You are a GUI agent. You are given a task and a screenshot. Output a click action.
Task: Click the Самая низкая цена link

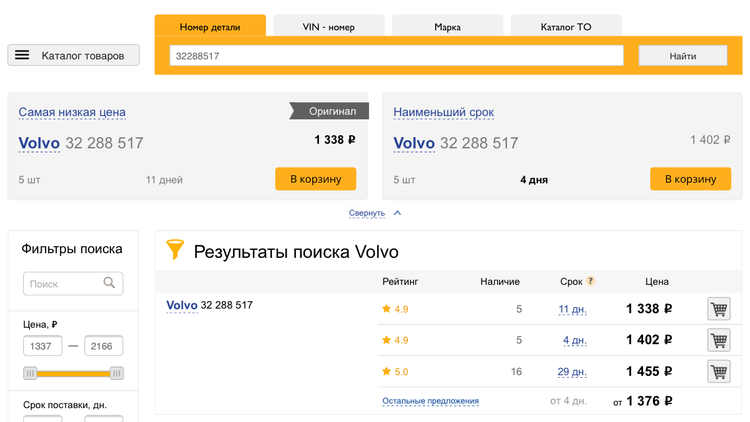pyautogui.click(x=72, y=112)
